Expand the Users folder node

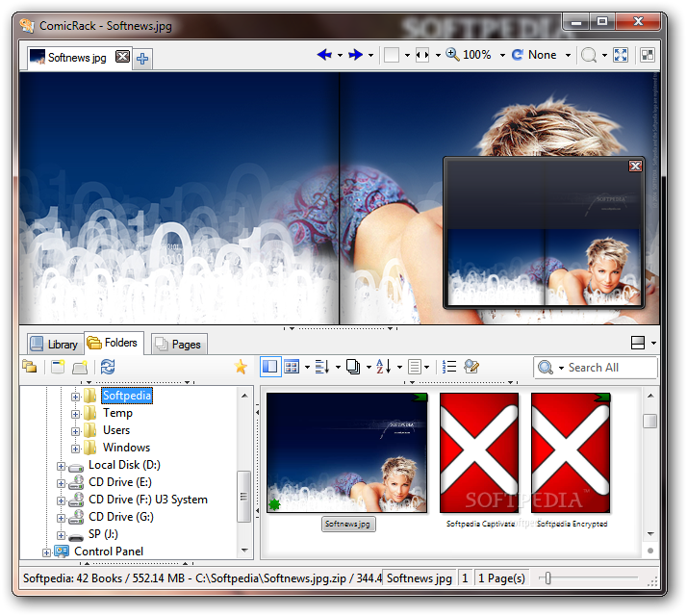pyautogui.click(x=75, y=432)
